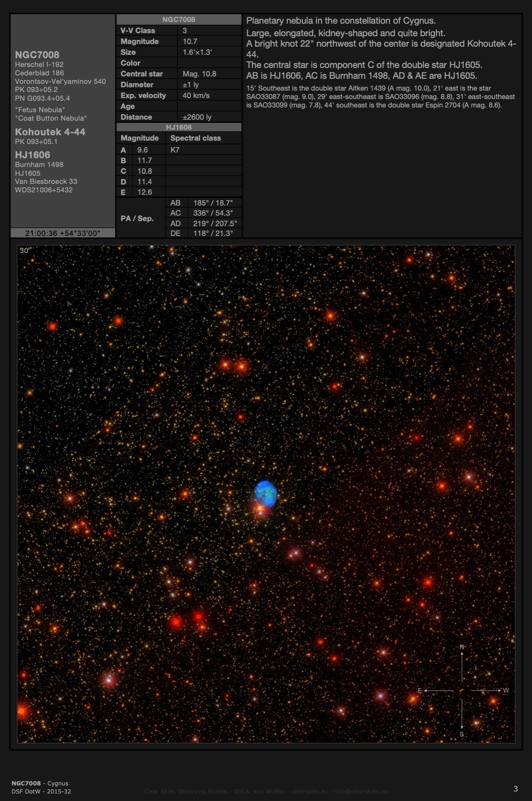Select the HJ1606 table header bar

tap(179, 127)
